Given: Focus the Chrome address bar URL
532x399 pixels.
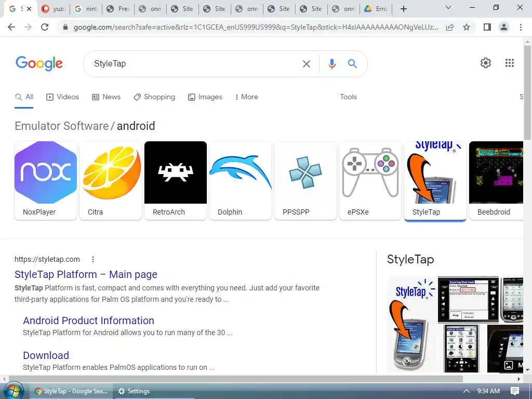Looking at the screenshot, I should (x=256, y=27).
